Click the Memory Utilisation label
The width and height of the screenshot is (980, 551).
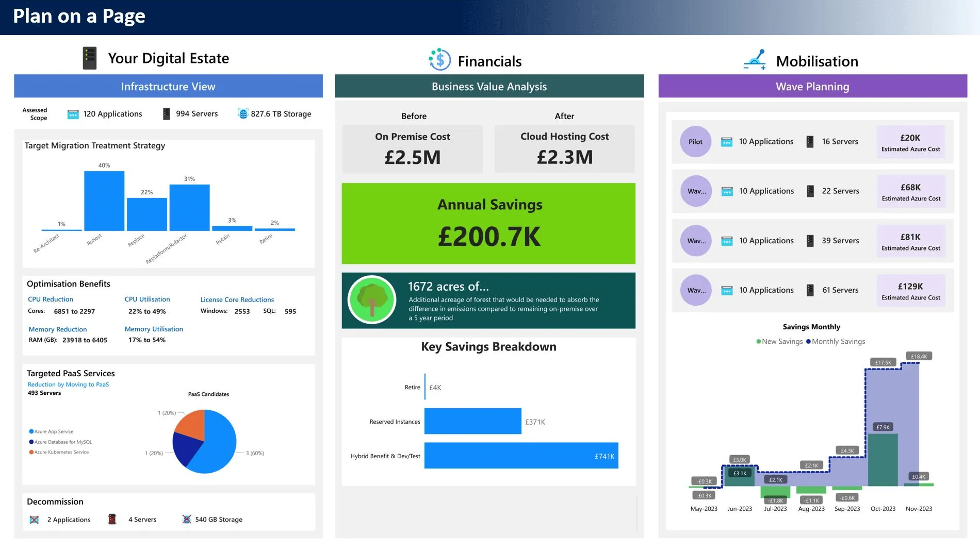[154, 329]
